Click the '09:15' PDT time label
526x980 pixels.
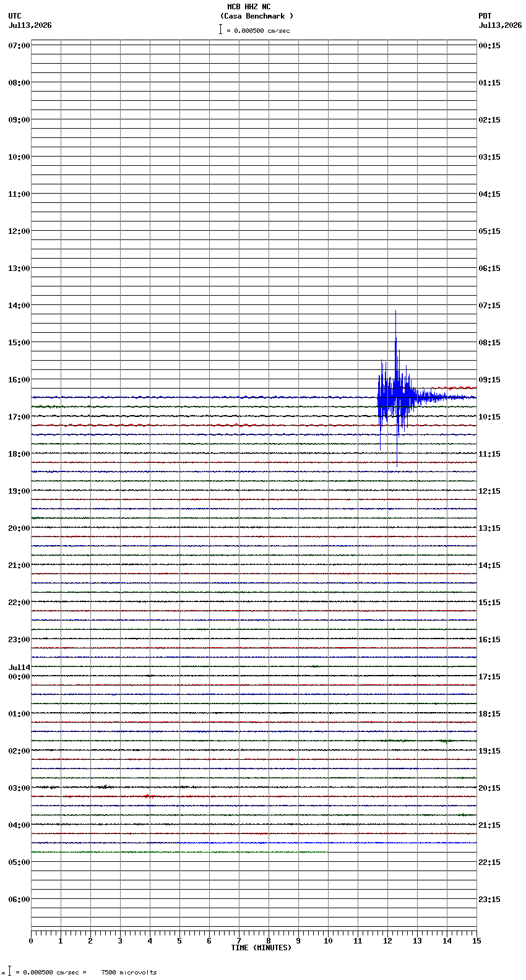(x=489, y=380)
